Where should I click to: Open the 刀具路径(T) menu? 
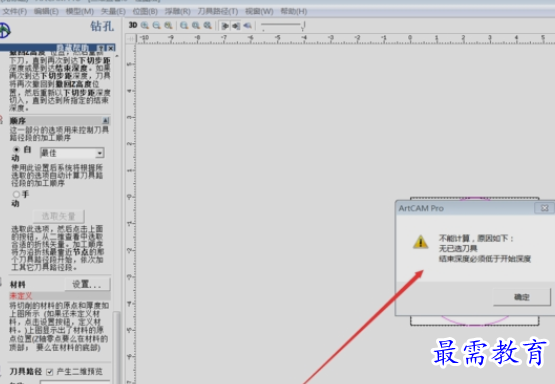pyautogui.click(x=218, y=11)
